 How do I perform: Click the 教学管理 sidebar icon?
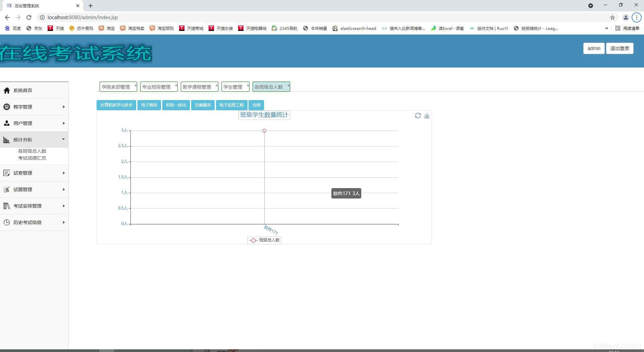click(7, 106)
